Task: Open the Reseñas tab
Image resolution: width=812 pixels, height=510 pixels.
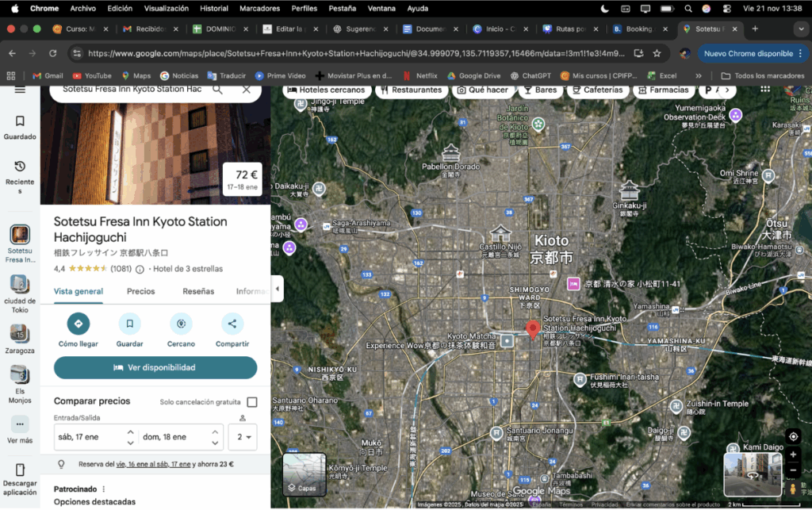Action: coord(198,291)
